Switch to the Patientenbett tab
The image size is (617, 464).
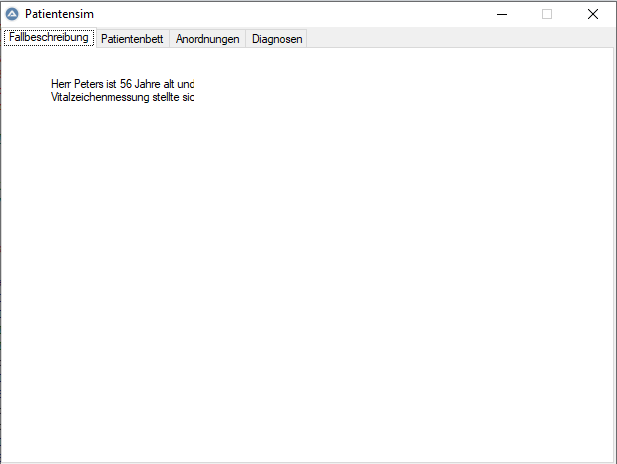(132, 39)
